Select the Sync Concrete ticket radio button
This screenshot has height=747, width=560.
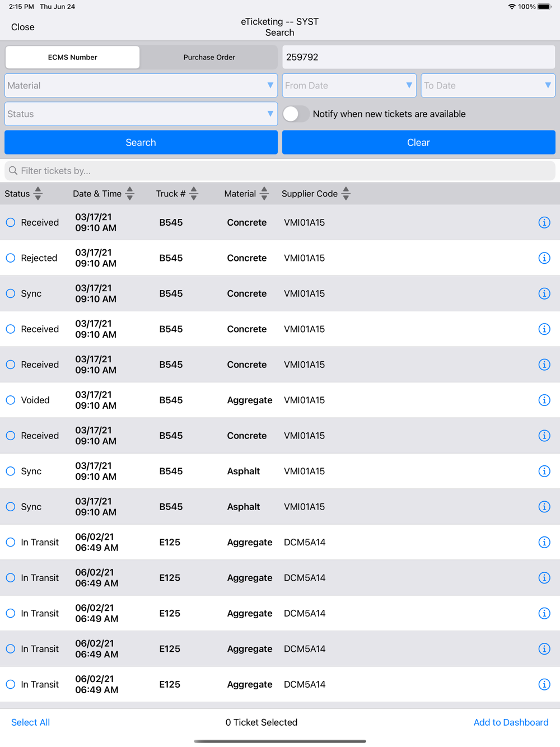tap(11, 293)
